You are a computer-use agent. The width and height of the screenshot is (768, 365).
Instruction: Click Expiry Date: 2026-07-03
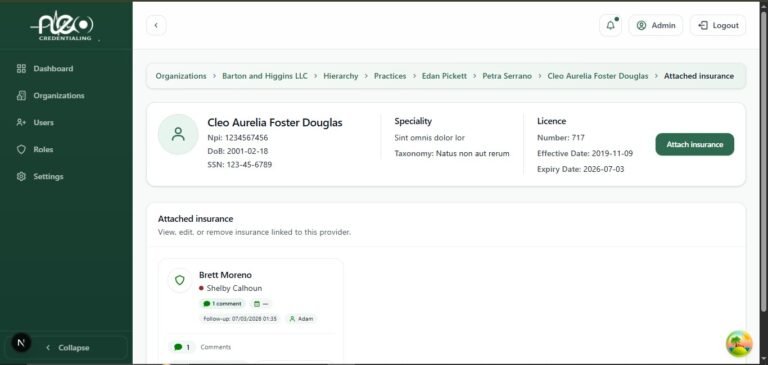(x=580, y=169)
